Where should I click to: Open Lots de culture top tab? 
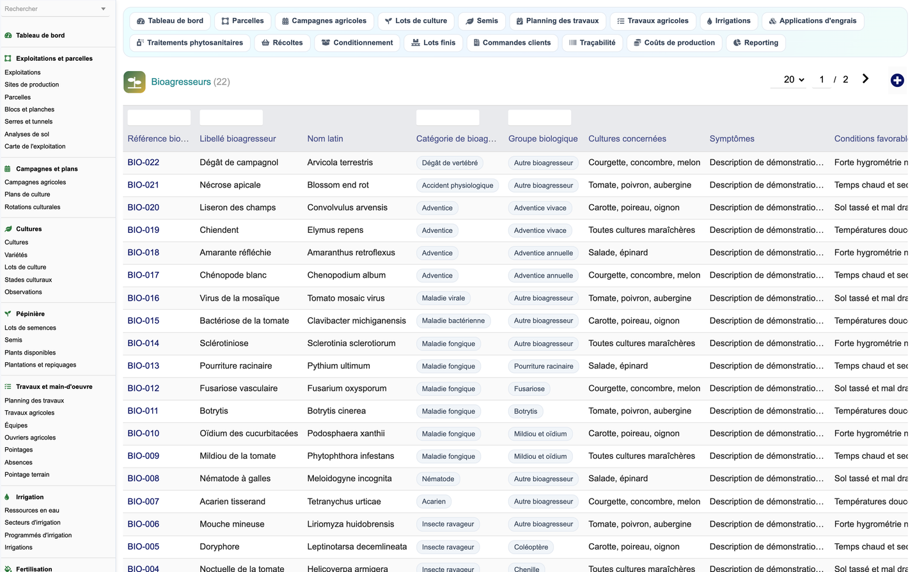pos(416,21)
